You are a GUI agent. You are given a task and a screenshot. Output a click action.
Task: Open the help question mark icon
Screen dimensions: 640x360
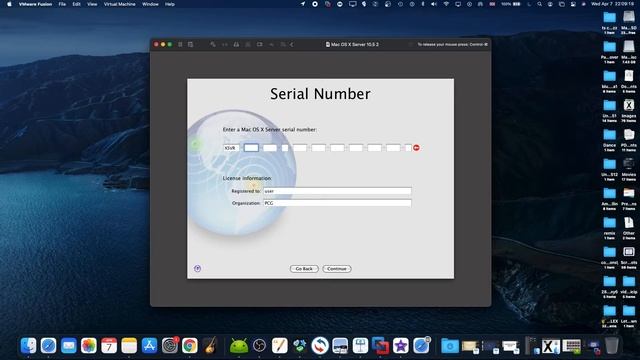[197, 268]
